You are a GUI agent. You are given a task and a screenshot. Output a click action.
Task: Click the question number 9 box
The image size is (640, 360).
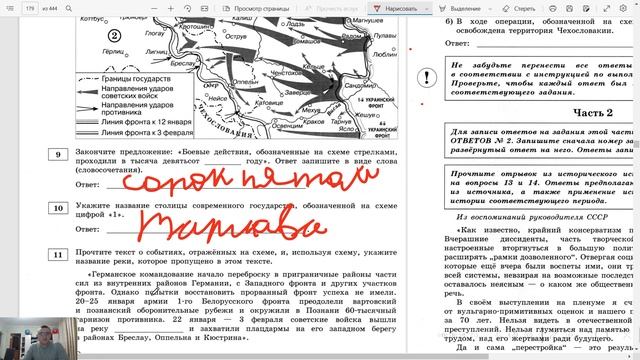pos(58,154)
